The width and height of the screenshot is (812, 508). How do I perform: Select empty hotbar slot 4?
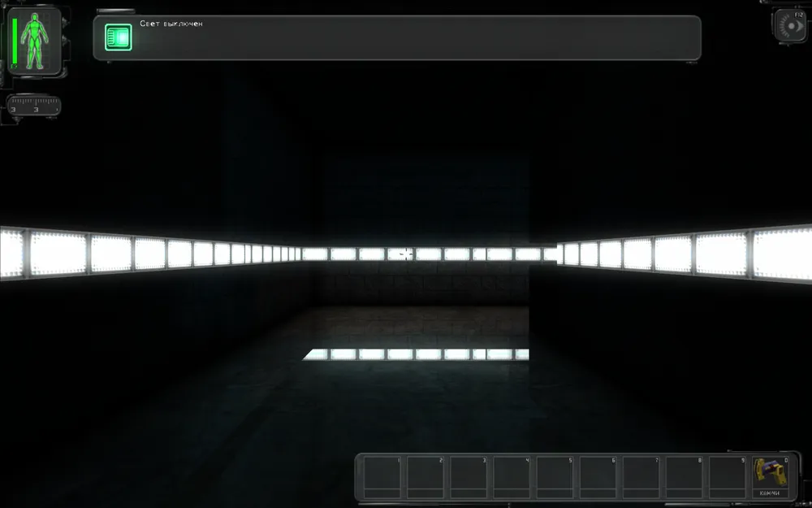pos(512,477)
